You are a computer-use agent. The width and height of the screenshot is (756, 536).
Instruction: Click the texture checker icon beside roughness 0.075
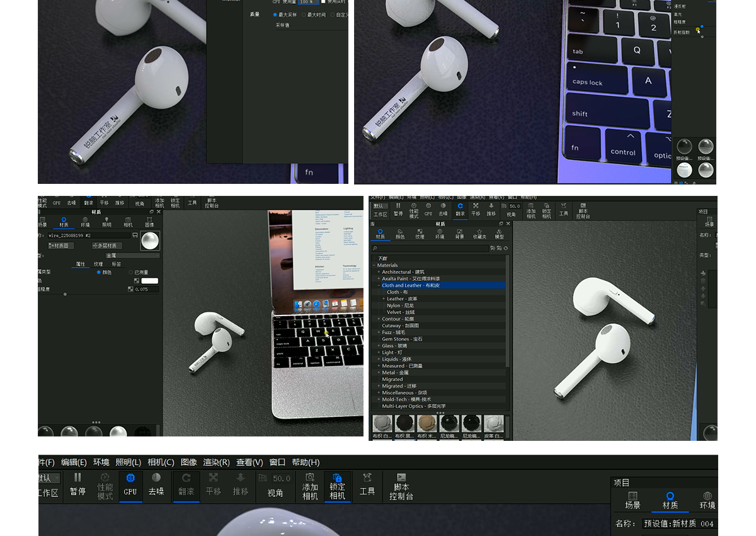click(x=130, y=289)
